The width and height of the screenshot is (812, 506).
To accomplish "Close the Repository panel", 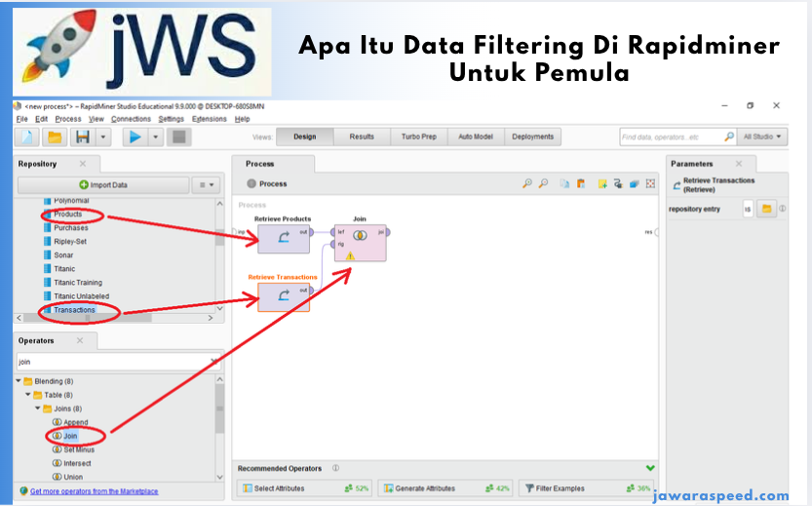I will point(83,164).
